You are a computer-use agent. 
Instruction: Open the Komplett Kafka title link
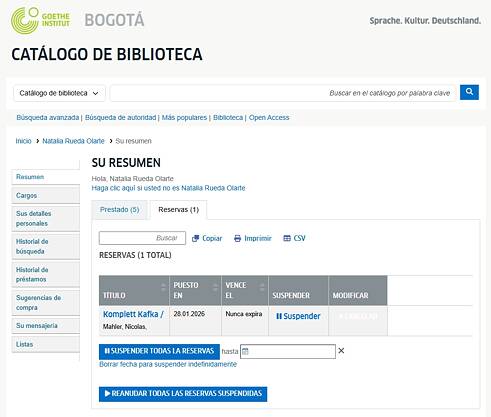coord(133,314)
